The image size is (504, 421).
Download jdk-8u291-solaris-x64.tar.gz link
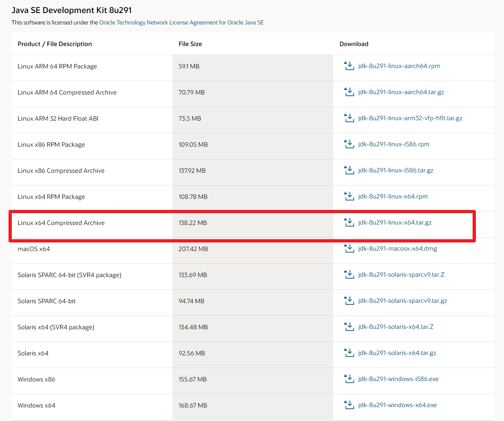click(x=397, y=353)
